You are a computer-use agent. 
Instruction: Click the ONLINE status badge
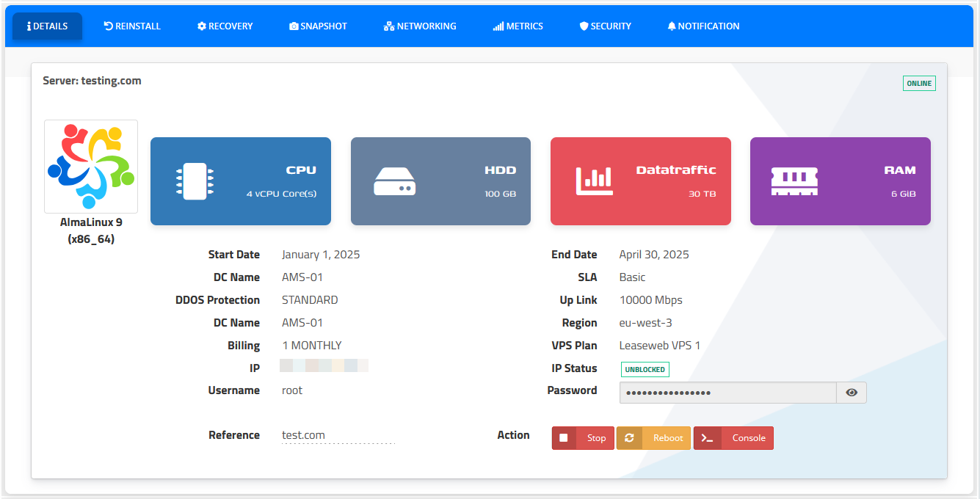pos(919,84)
